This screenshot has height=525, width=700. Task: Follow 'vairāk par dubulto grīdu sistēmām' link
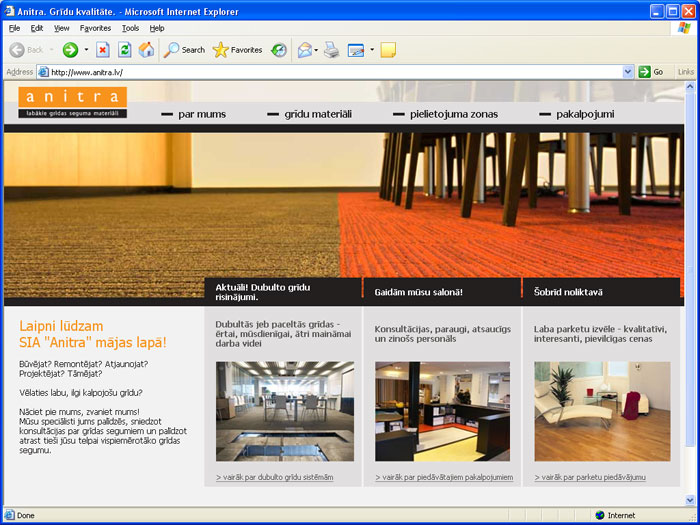(275, 477)
